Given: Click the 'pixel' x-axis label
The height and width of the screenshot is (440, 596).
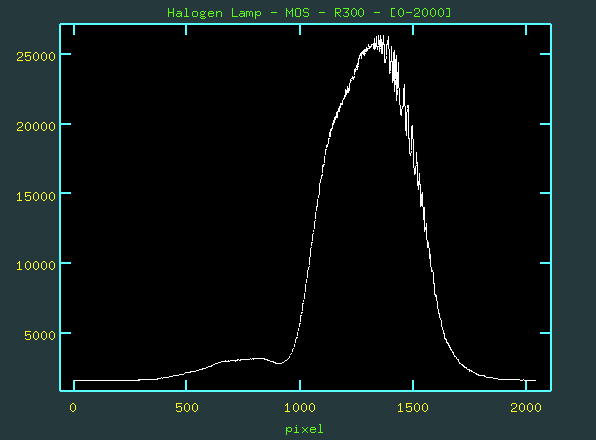Looking at the screenshot, I should pos(304,429).
